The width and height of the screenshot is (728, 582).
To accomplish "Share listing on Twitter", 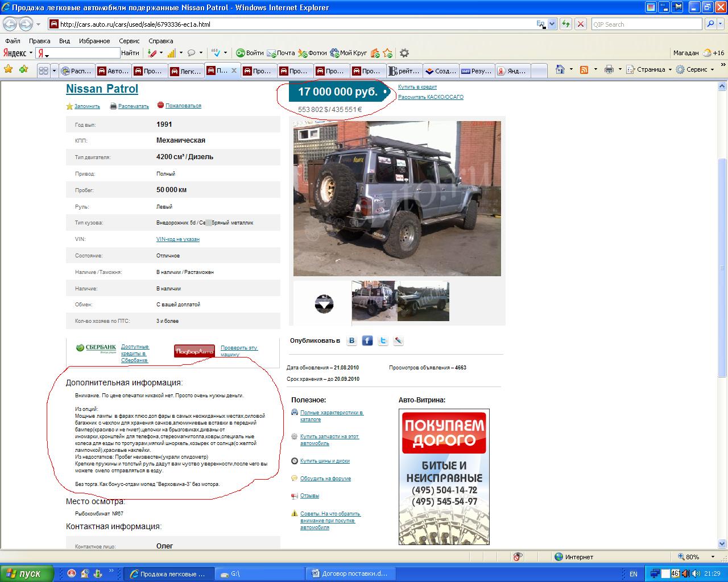I will 383,340.
